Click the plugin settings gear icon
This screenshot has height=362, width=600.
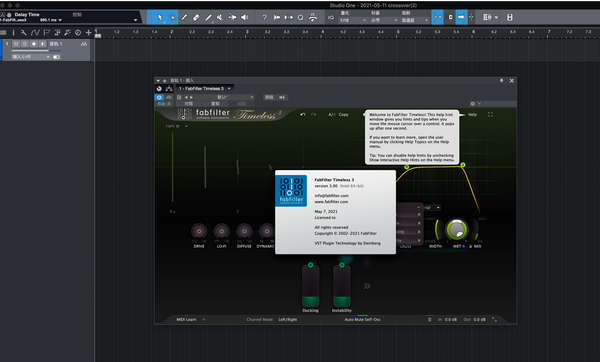tap(473, 104)
